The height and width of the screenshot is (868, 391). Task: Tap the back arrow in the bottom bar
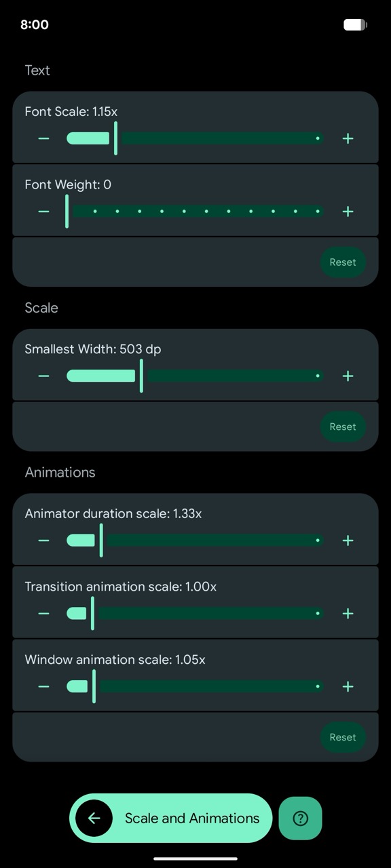click(94, 818)
